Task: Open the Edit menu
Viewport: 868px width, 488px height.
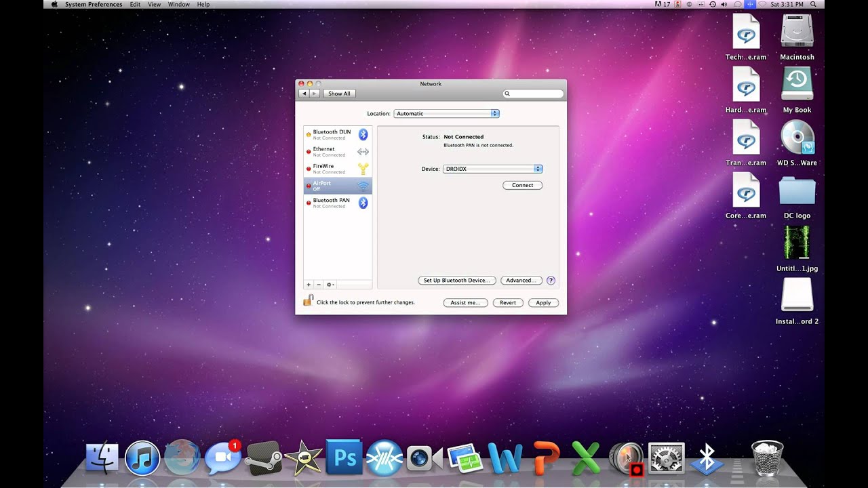Action: pos(135,4)
